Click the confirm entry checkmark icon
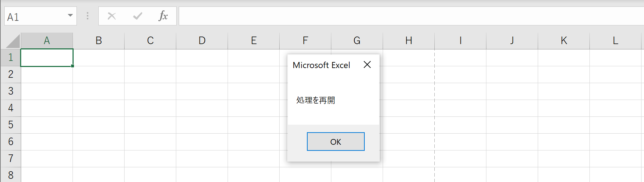Viewport: 644px width, 182px height. click(137, 16)
